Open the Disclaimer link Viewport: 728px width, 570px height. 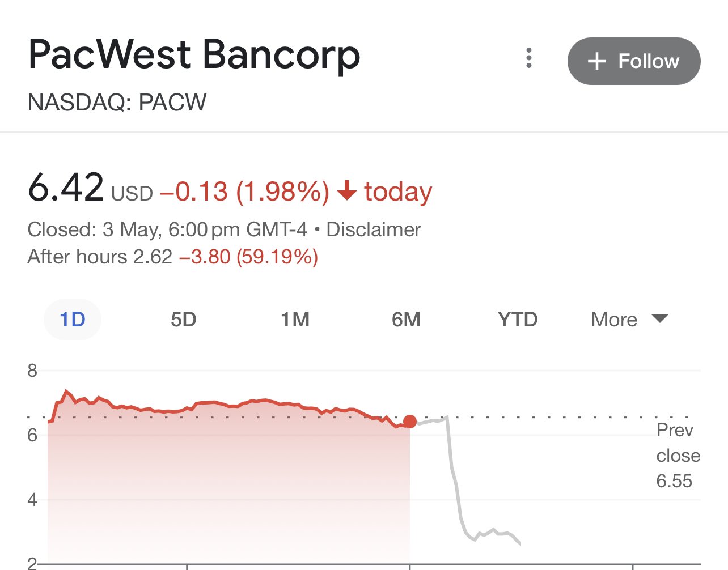coord(374,229)
